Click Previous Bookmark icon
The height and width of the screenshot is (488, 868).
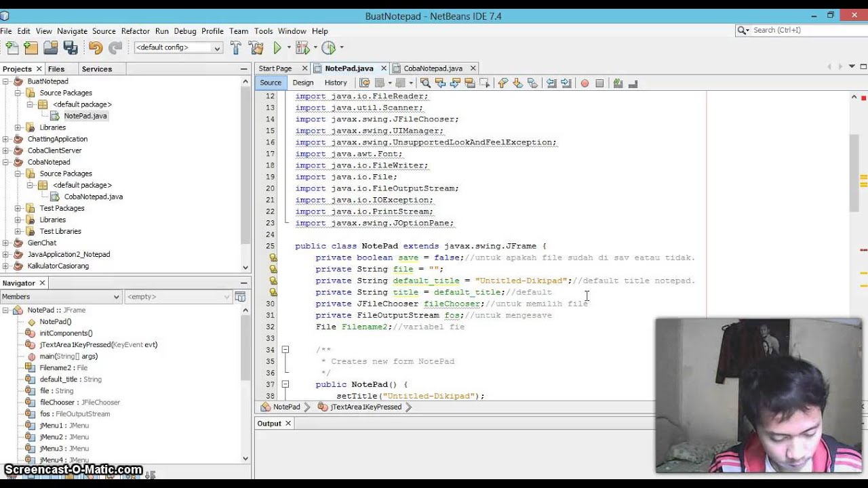tap(502, 83)
